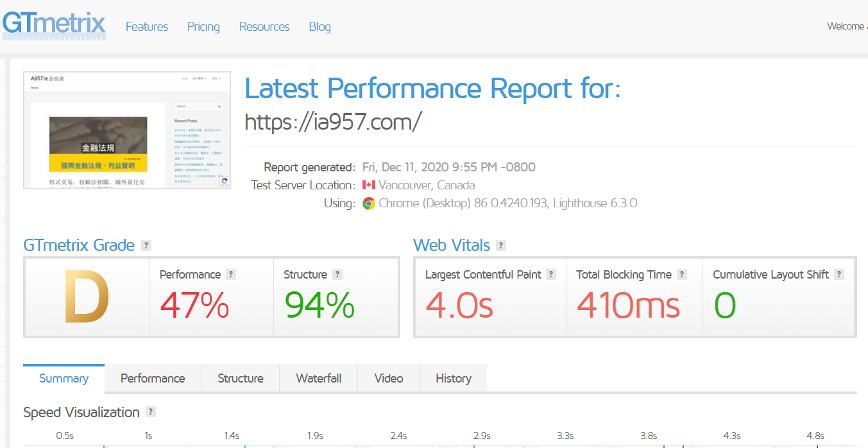Screen dimensions: 868x448
Task: Click Total Blocking Time help icon
Action: [682, 274]
